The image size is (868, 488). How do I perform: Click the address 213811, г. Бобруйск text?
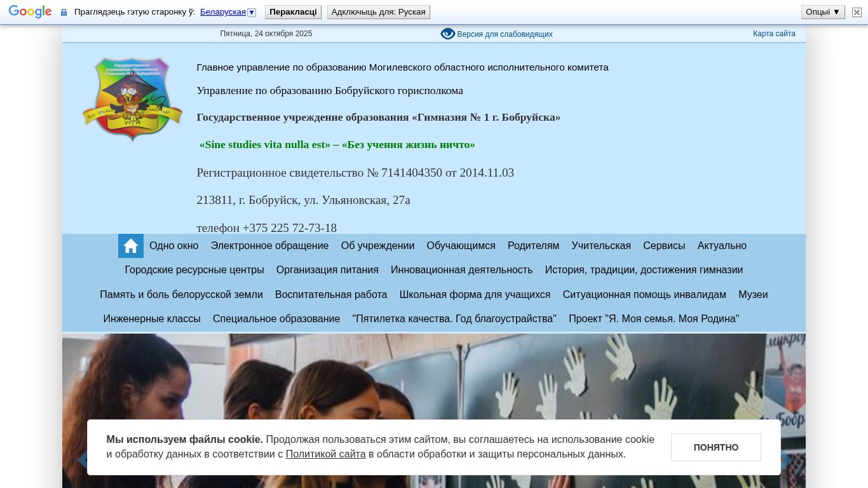304,200
